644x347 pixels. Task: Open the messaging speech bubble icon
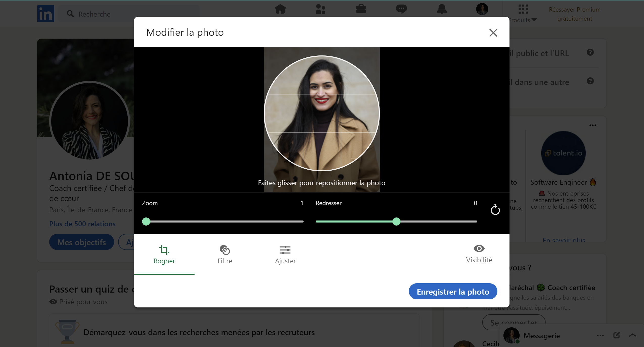[401, 9]
